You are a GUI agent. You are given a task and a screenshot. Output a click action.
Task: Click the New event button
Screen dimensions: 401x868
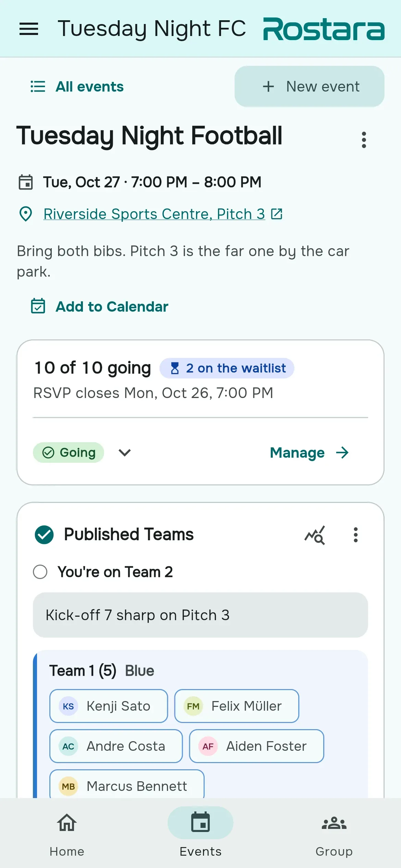(x=309, y=86)
